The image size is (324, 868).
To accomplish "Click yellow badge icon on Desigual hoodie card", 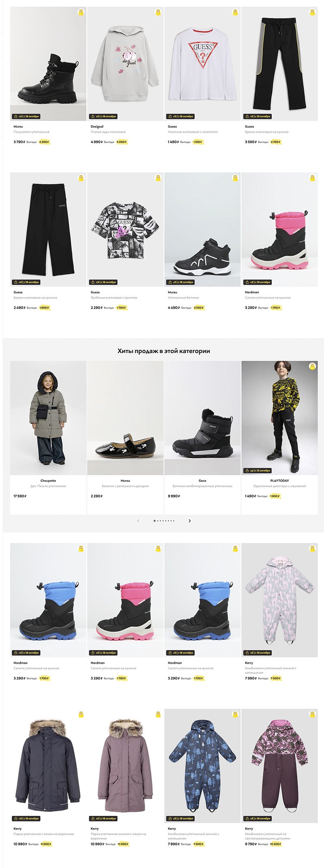I will 158,12.
